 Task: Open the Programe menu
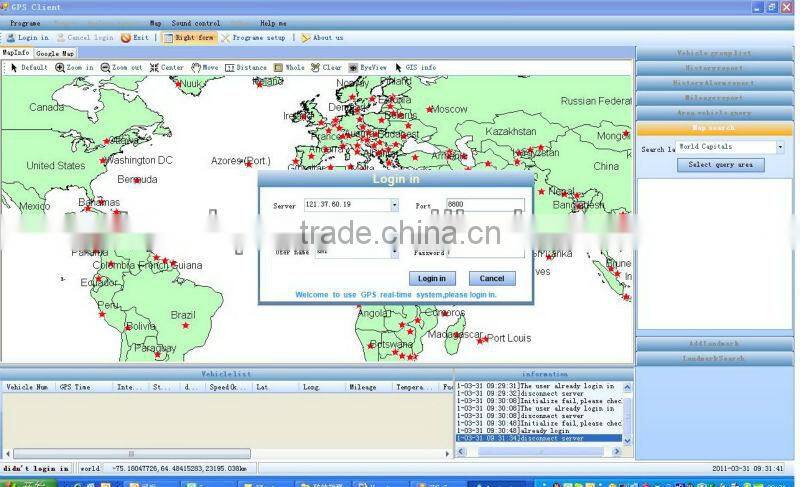(x=25, y=23)
